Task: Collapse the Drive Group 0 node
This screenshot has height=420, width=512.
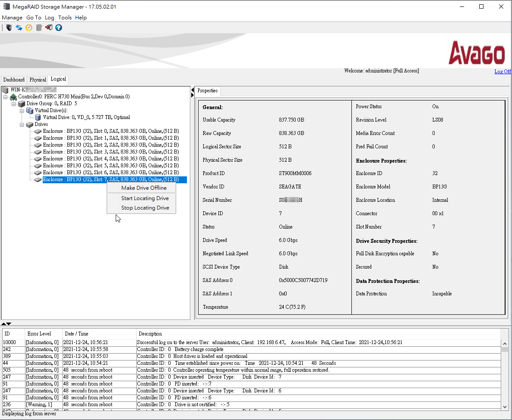Action: click(x=14, y=103)
